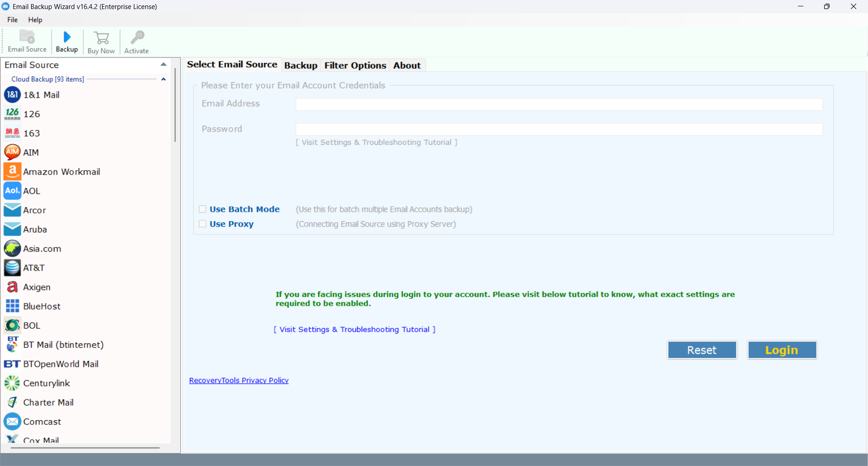Choose the Cox Mail icon

pyautogui.click(x=12, y=439)
